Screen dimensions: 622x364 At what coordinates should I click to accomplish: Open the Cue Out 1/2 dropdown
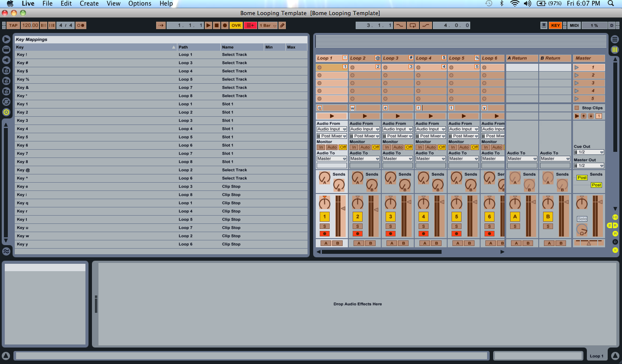coord(589,152)
